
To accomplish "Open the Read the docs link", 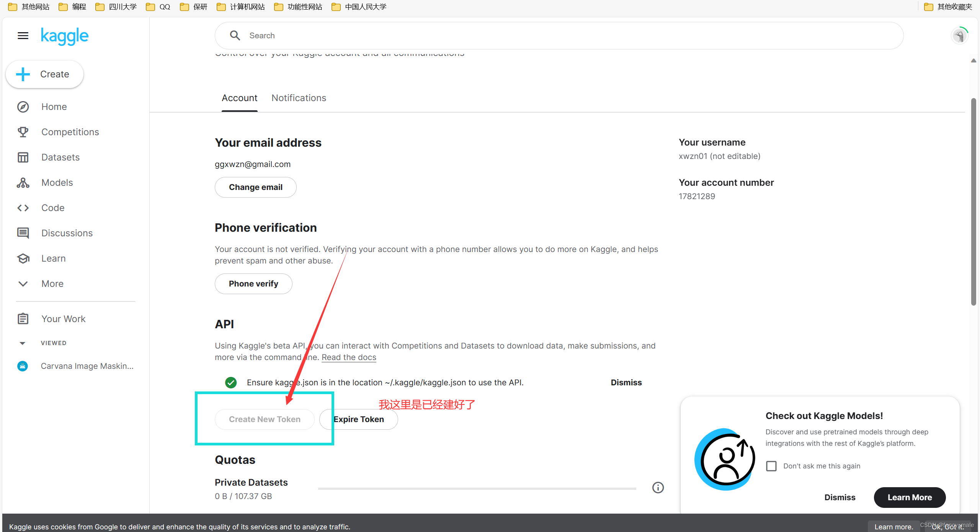I will pos(348,357).
